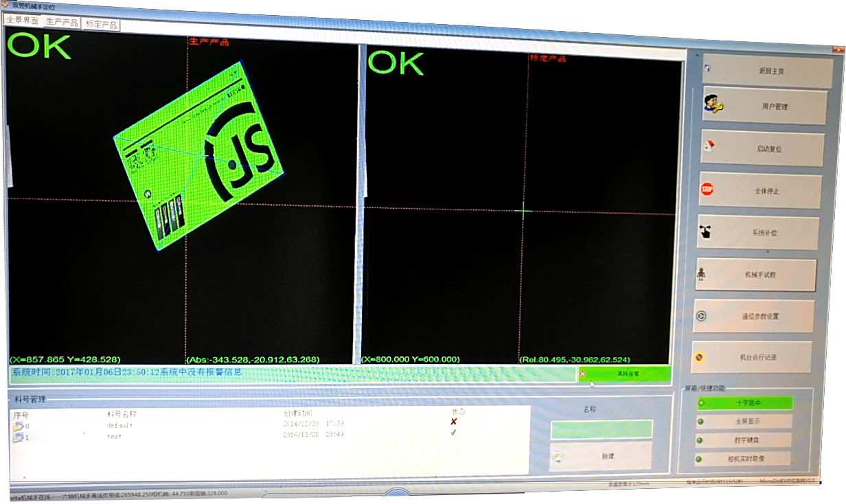
Task: Toggle 相机实时取像 live camera capture
Action: (x=744, y=459)
